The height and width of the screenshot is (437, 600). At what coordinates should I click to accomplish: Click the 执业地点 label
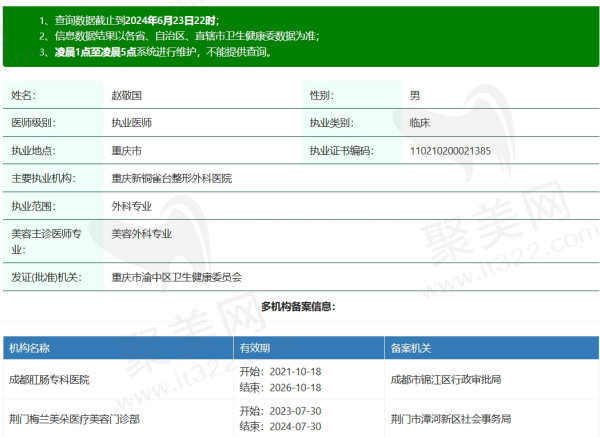[33, 151]
